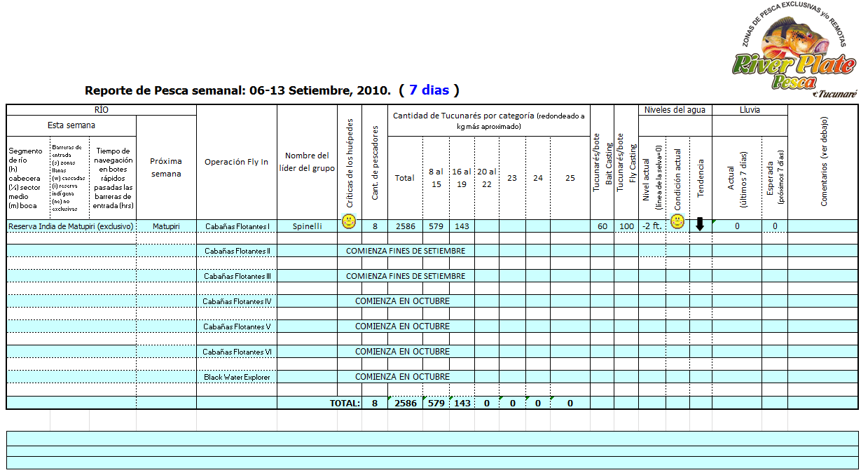Click the 'Cabañas Flotantes VI' cell
The height and width of the screenshot is (475, 868).
[237, 352]
